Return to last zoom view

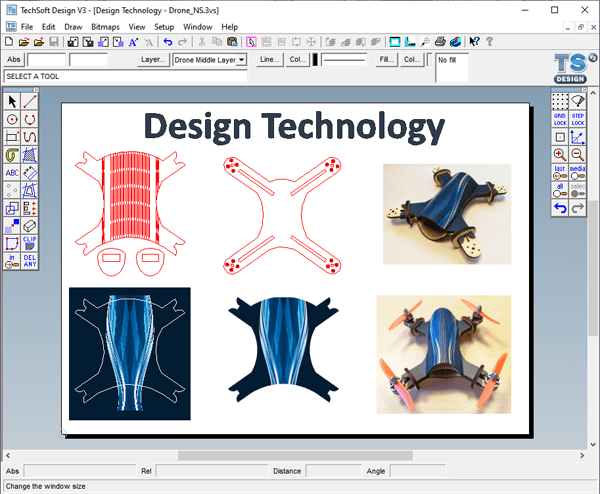[560, 173]
